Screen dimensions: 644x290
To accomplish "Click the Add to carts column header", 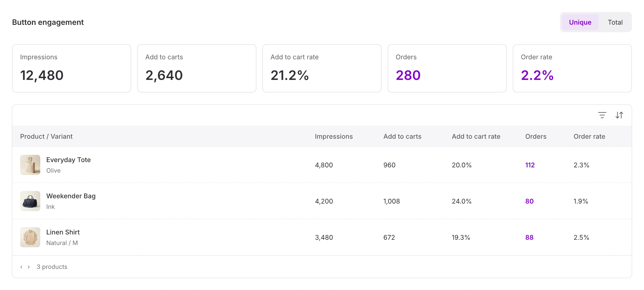I will (402, 136).
